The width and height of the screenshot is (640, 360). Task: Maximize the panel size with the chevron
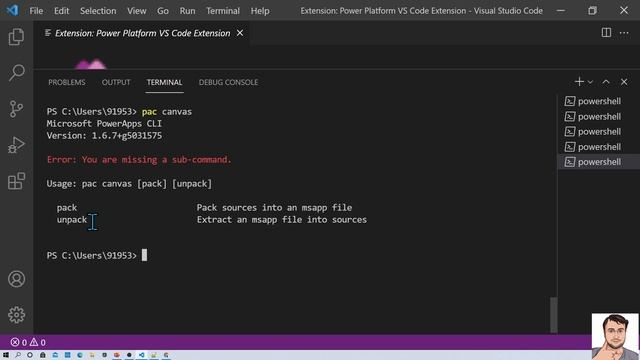pyautogui.click(x=606, y=82)
